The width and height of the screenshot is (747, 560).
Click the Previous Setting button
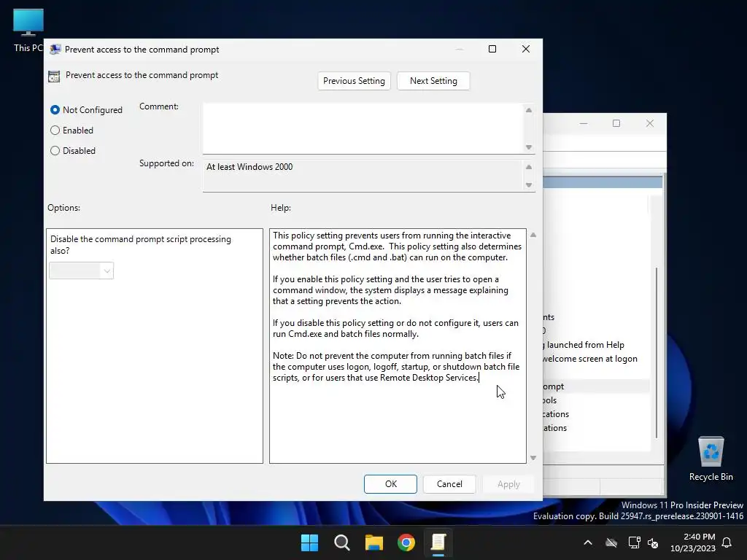pos(354,81)
